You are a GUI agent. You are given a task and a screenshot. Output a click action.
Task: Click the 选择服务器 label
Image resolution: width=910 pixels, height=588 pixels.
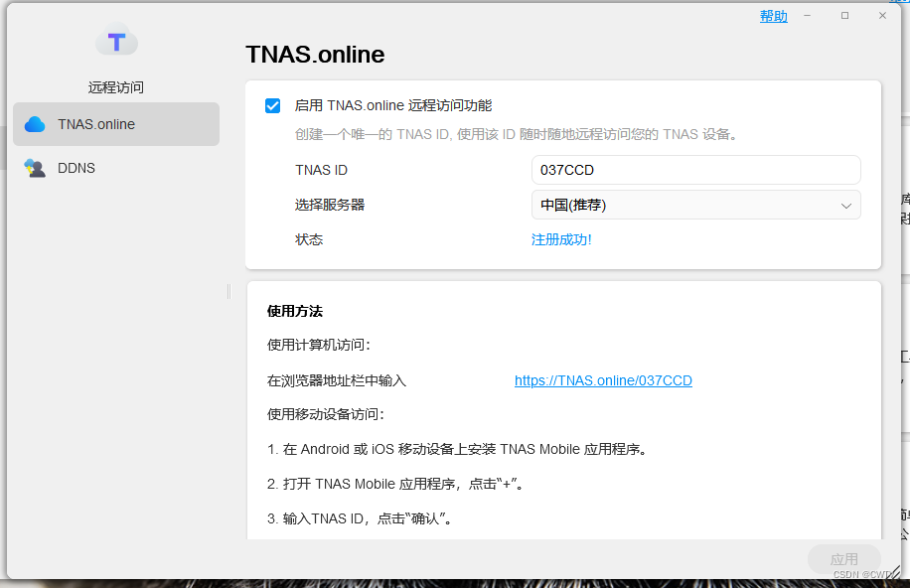point(330,205)
